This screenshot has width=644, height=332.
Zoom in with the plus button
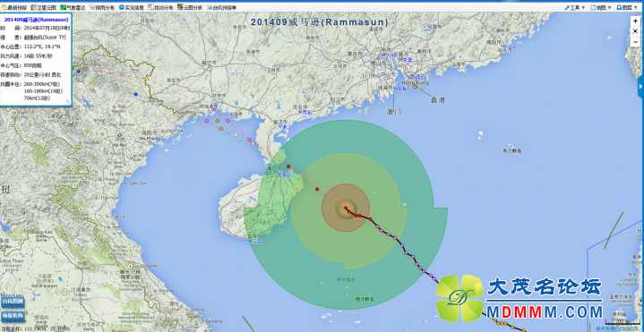point(635,21)
